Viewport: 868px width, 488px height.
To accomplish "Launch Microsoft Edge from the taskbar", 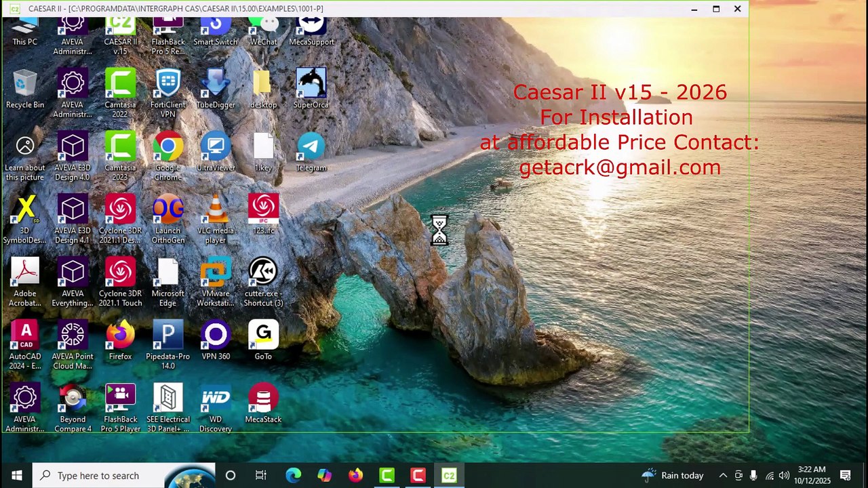I will point(293,475).
